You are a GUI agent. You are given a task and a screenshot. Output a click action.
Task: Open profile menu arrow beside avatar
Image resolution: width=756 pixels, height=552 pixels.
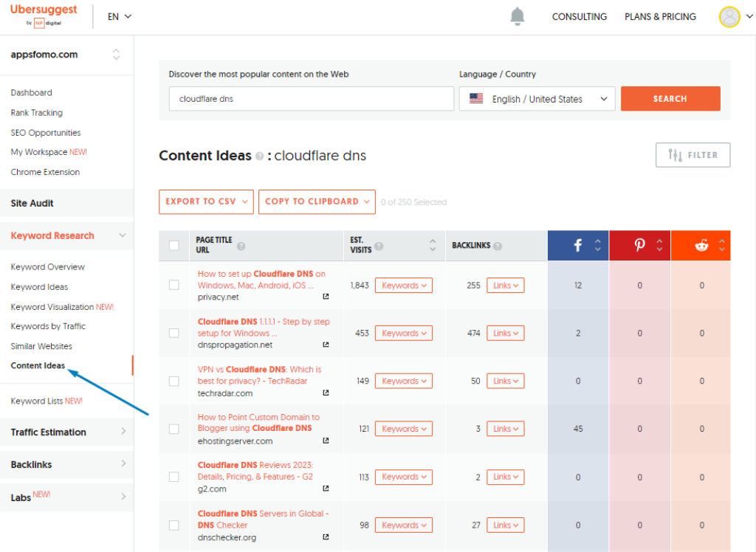(x=749, y=16)
